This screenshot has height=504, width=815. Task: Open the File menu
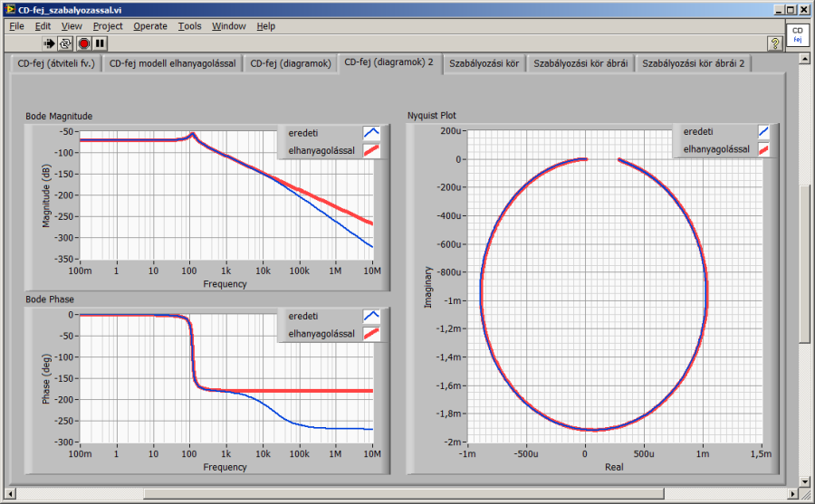click(x=16, y=26)
